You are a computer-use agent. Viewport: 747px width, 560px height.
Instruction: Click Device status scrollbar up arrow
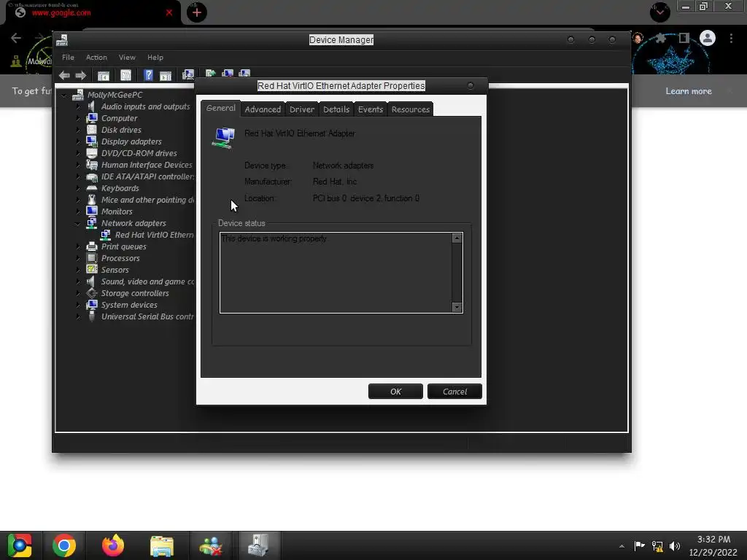coord(457,238)
